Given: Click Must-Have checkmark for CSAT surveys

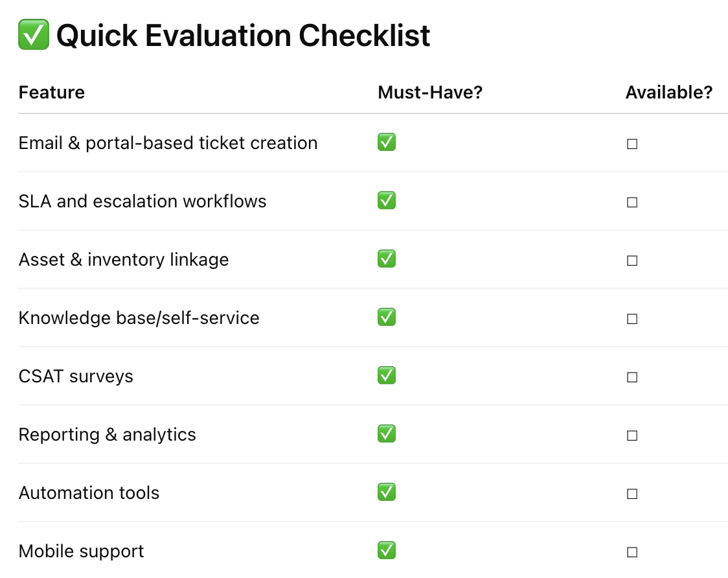Looking at the screenshot, I should (387, 376).
